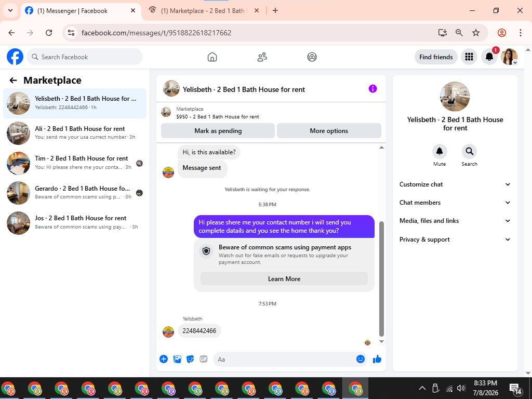532x399 pixels.
Task: Open the notifications bell with badge
Action: pyautogui.click(x=489, y=57)
